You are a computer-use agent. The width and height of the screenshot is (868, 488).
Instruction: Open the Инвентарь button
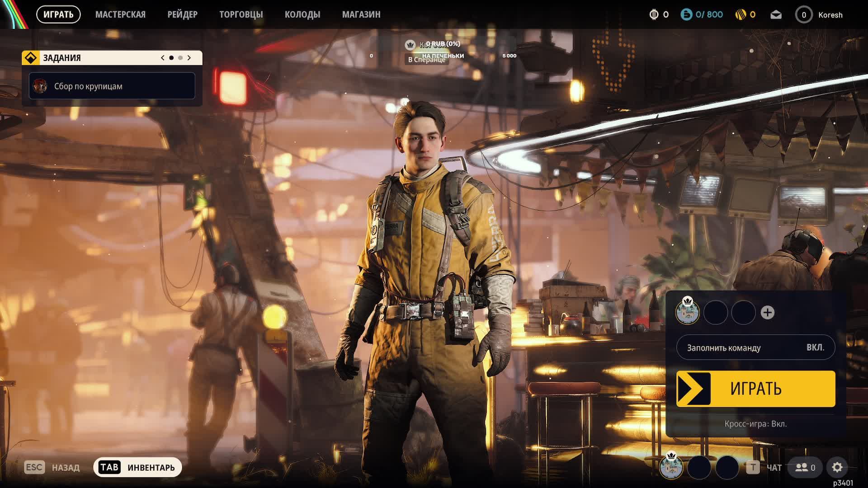coord(137,467)
